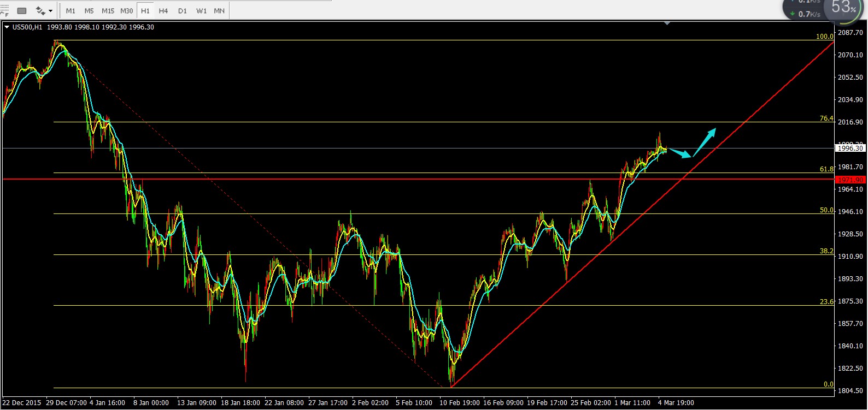Open the US500,H1 chart menu triangle
The width and height of the screenshot is (868, 410).
7,27
